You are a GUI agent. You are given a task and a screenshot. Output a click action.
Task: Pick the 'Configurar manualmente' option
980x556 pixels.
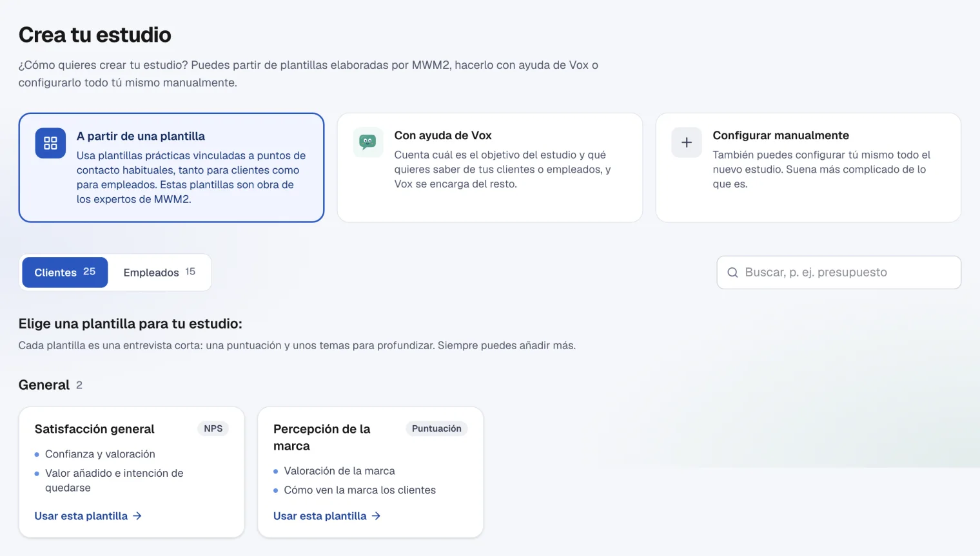tap(808, 168)
